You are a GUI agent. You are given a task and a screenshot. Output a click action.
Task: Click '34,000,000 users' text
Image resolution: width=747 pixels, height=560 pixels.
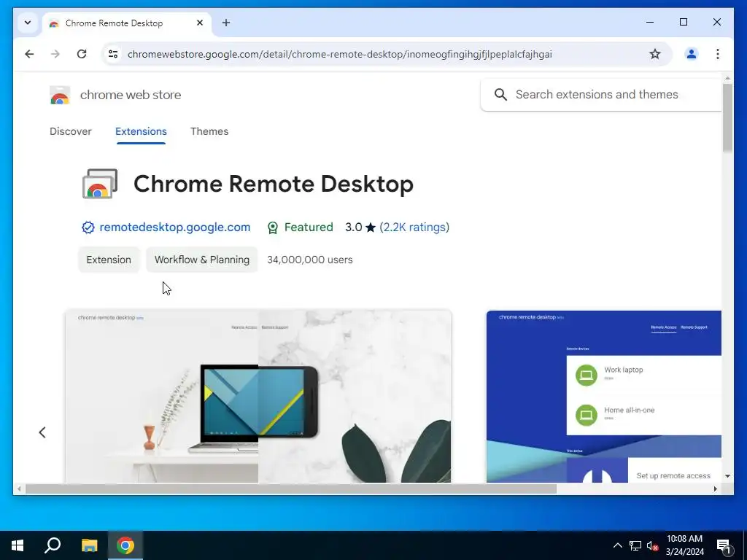point(309,260)
